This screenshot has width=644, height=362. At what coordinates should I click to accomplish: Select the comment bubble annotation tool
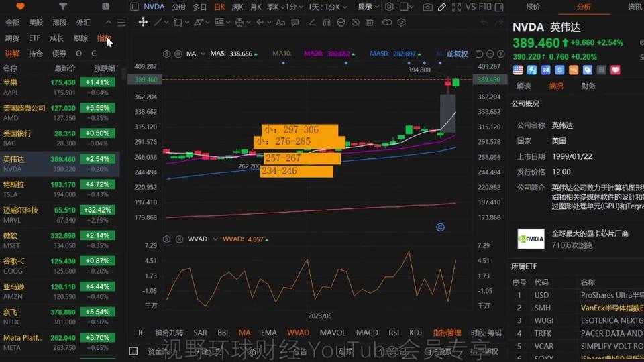[295, 22]
